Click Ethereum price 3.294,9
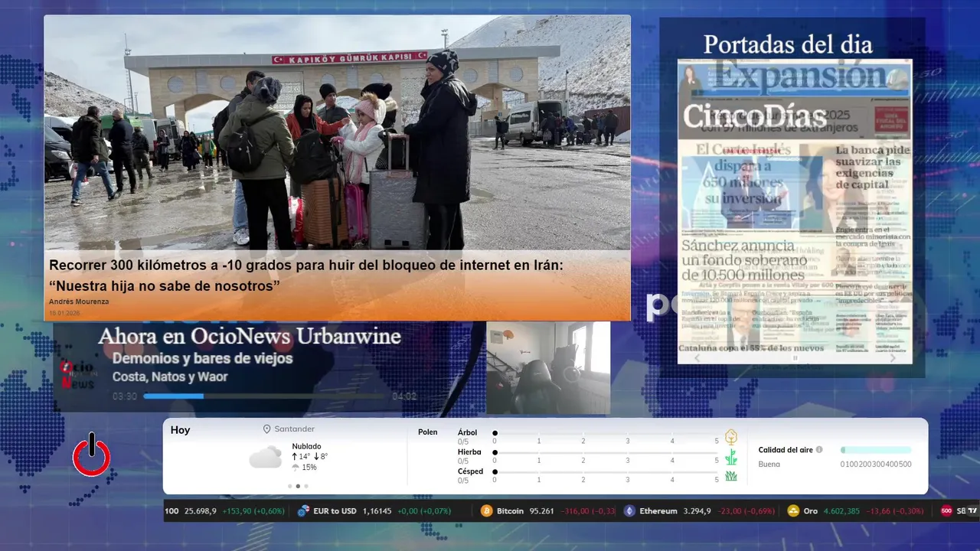This screenshot has width=980, height=551. coord(697,511)
